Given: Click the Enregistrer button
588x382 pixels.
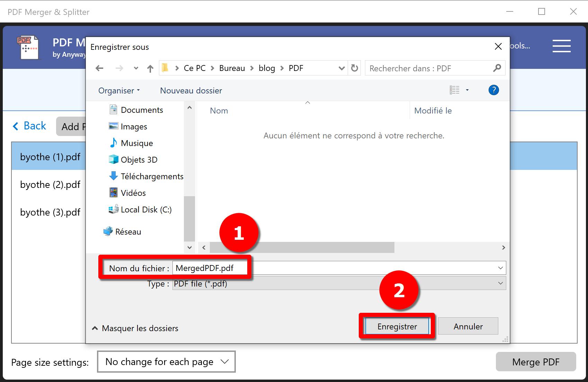Looking at the screenshot, I should pyautogui.click(x=397, y=327).
